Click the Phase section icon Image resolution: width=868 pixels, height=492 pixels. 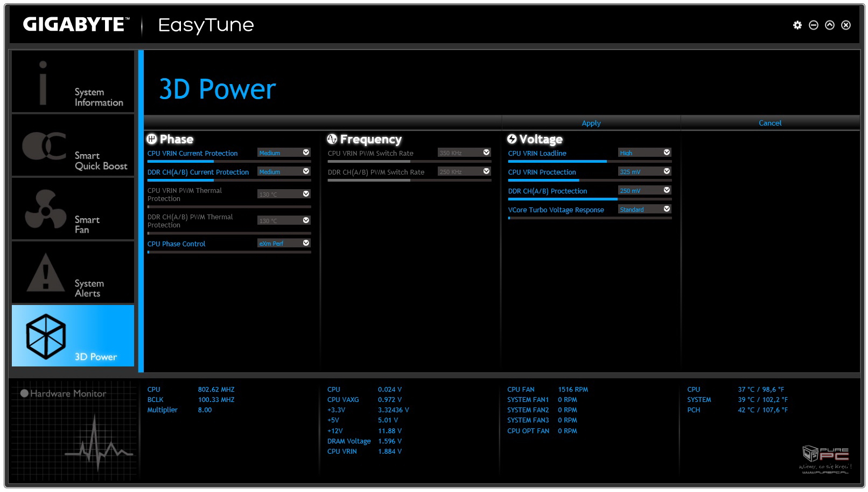click(152, 139)
